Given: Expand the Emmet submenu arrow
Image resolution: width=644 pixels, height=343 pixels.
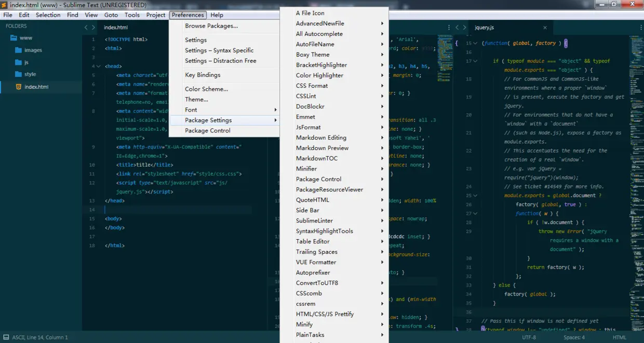Looking at the screenshot, I should [382, 117].
